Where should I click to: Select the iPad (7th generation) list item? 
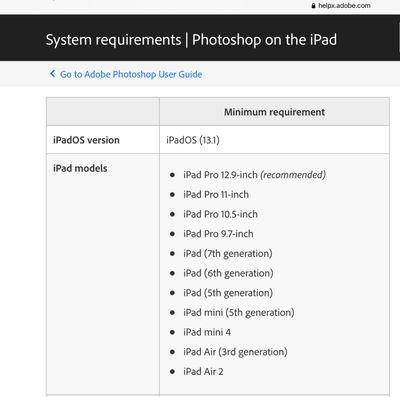click(228, 254)
